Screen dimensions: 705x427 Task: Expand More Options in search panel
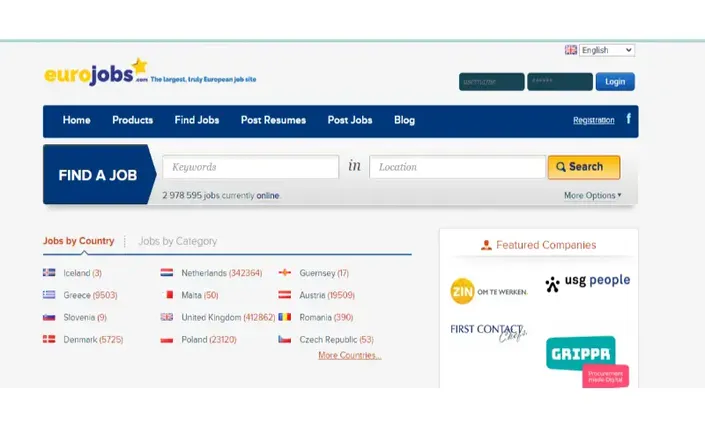point(593,196)
